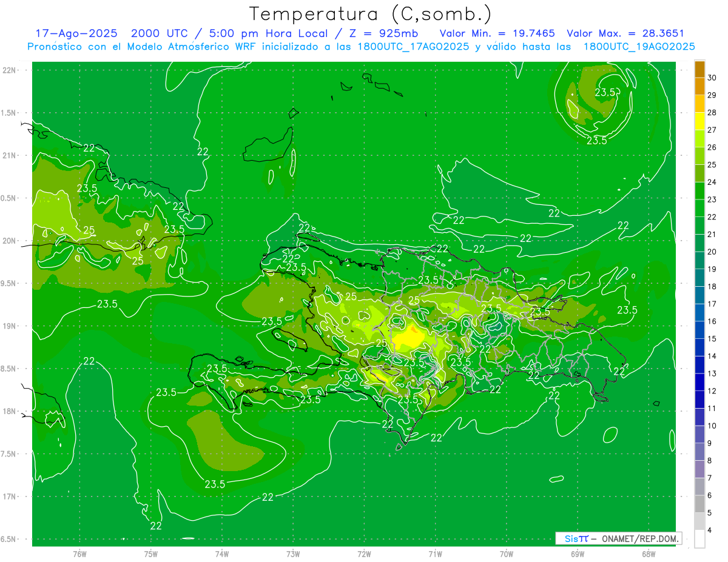Screen dimensions: 728x562
Task: Click the "71W" longitude label
Action: (435, 554)
